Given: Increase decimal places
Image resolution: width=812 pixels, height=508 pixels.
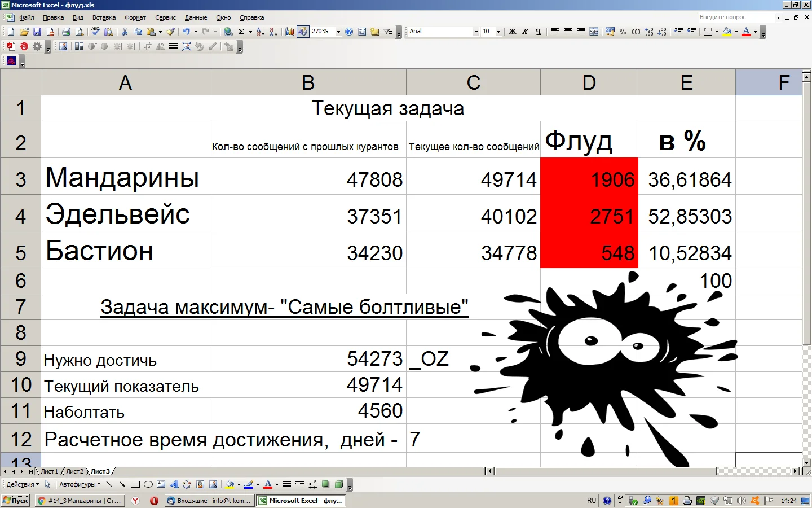Looking at the screenshot, I should click(x=649, y=32).
